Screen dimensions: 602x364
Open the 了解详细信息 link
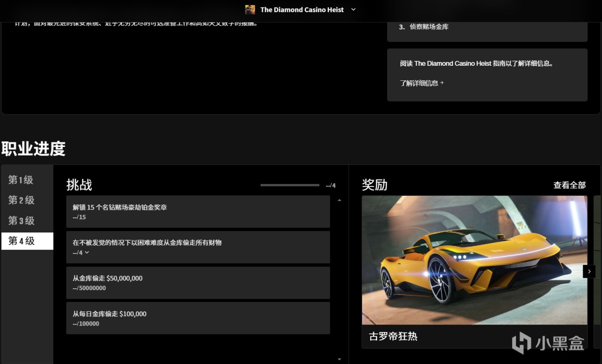(x=422, y=83)
